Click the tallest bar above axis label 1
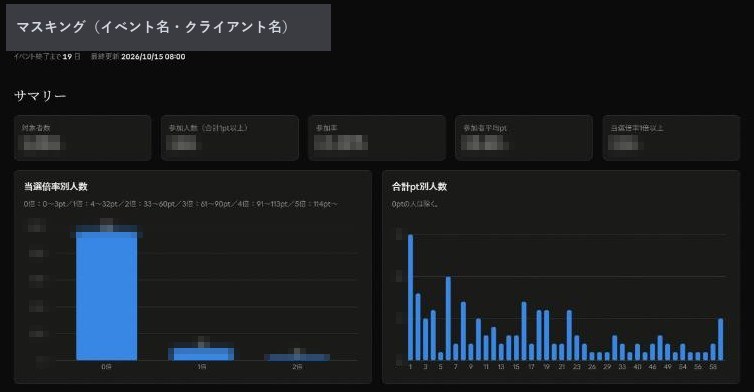 click(411, 297)
